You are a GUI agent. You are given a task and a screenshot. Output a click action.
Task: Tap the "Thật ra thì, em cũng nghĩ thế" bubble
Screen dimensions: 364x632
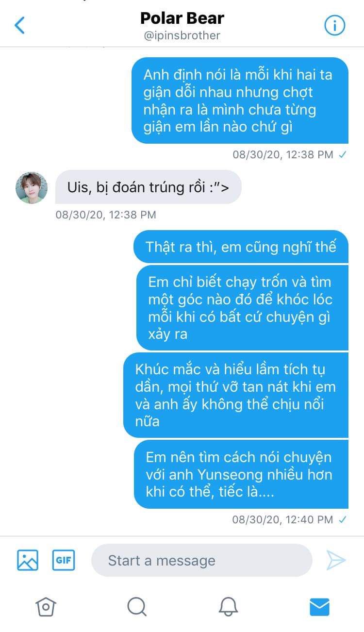pos(241,247)
